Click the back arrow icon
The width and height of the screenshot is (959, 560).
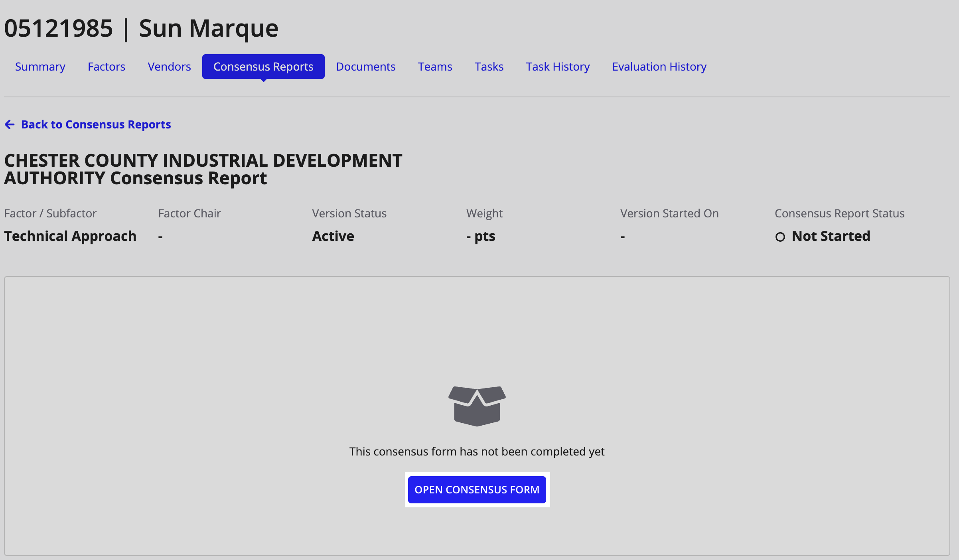coord(10,124)
